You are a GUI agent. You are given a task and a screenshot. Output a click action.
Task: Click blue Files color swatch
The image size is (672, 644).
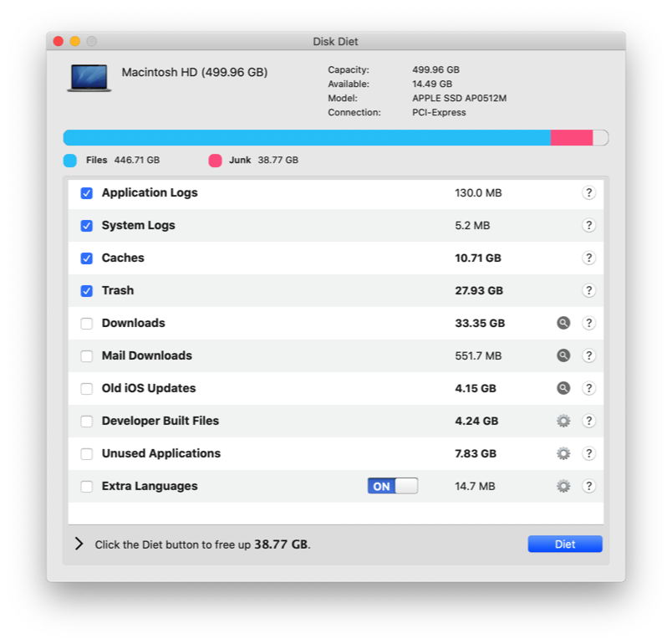point(70,161)
